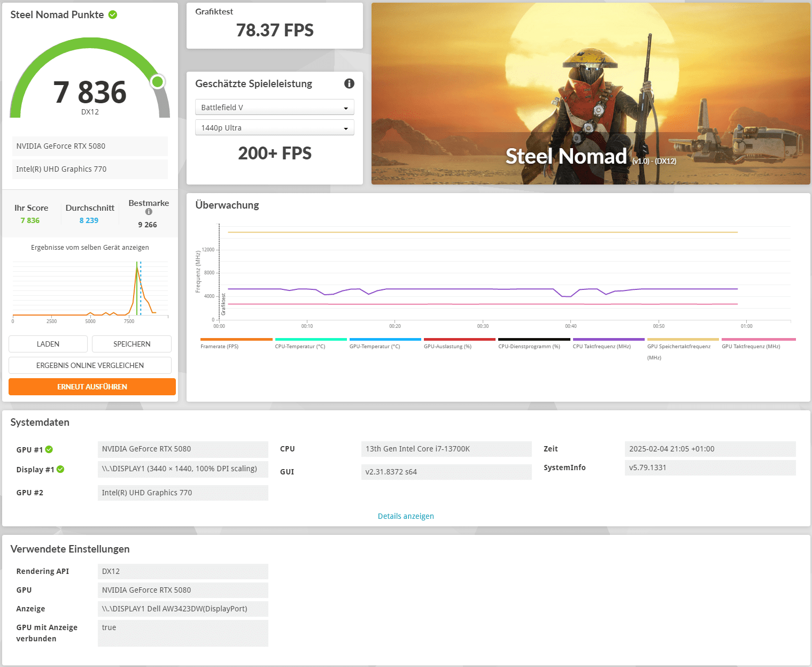Viewport: 812px width, 667px height.
Task: Click Durchschnitt value 8 239
Action: click(89, 220)
